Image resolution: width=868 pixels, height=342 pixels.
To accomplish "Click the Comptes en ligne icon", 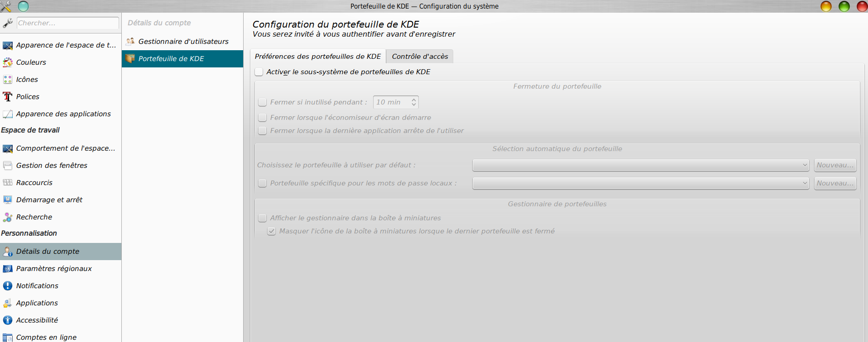I will tap(8, 337).
